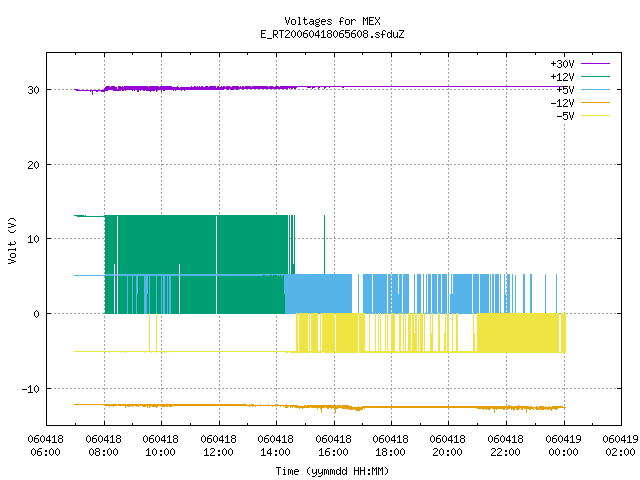Screen dimensions: 640x480
Task: Select the -12V legend label
Action: tap(562, 103)
